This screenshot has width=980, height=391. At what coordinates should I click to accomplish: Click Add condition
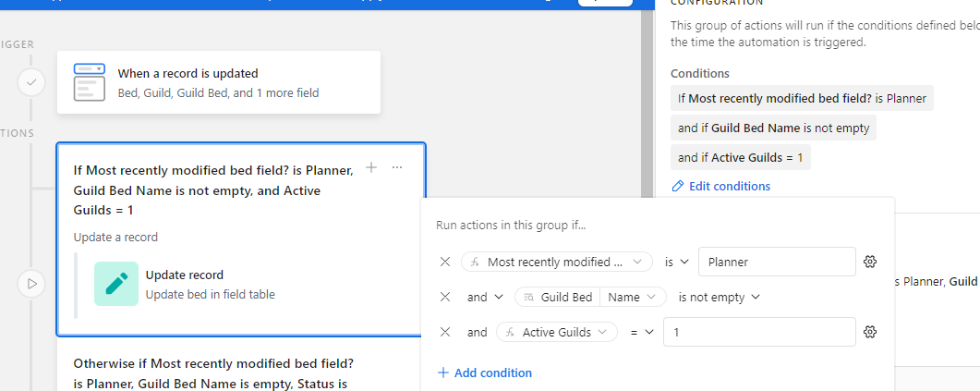coord(485,373)
